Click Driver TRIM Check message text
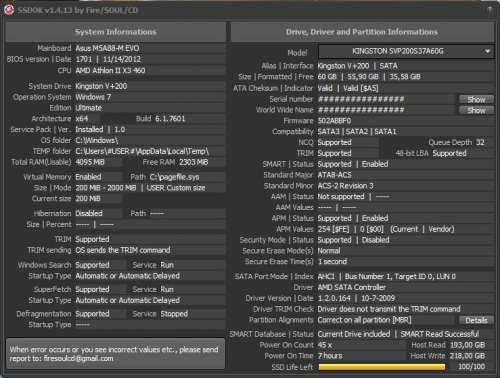Viewport: 500px width, 378px height. 389,309
